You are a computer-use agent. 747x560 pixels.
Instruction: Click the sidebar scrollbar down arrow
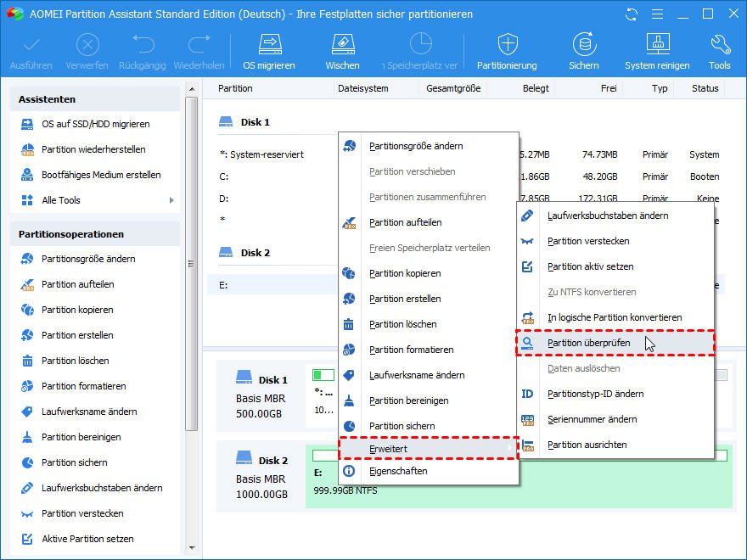tap(192, 548)
